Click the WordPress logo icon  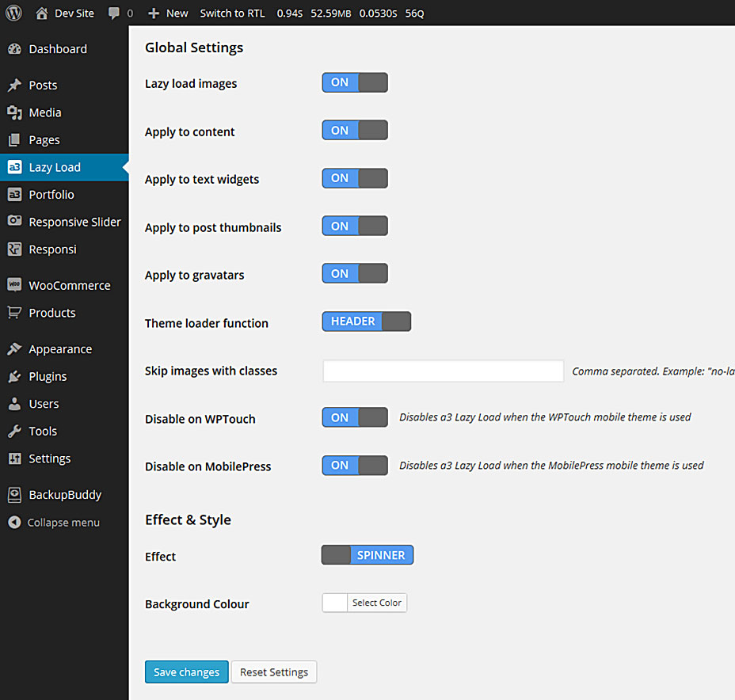(13, 13)
